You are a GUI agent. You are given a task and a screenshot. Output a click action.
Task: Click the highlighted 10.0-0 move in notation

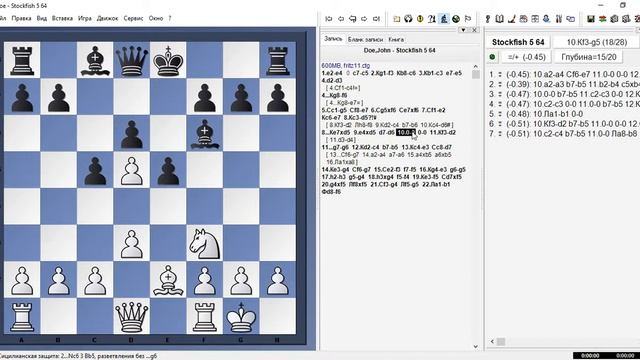(x=406, y=132)
